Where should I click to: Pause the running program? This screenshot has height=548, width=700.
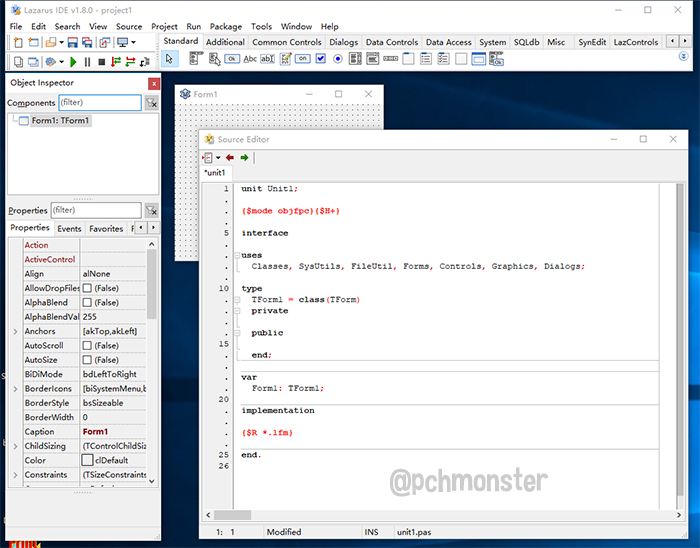pos(88,62)
